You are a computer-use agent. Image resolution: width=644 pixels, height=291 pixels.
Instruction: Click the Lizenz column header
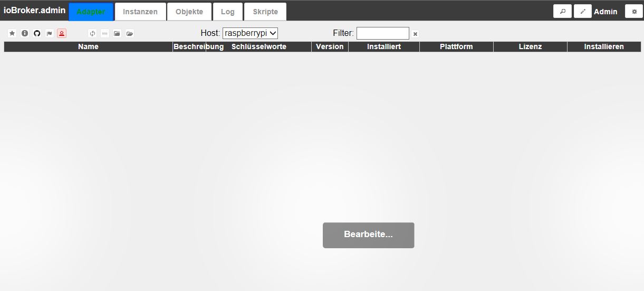point(530,46)
